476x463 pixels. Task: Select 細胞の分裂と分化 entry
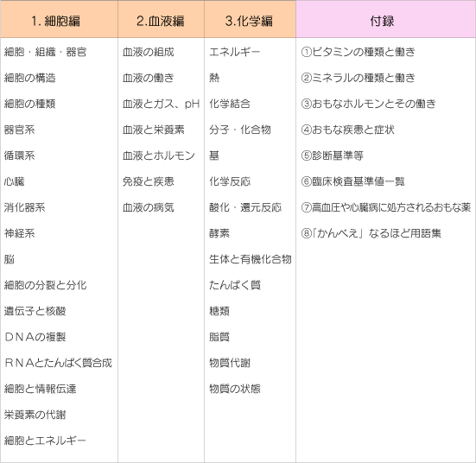[45, 285]
